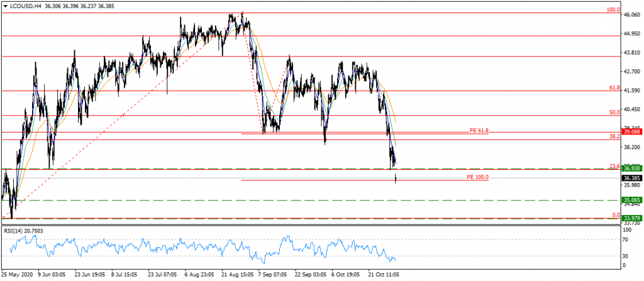644x281 pixels.
Task: Click the black 36.385 current price tag
Action: (x=631, y=178)
